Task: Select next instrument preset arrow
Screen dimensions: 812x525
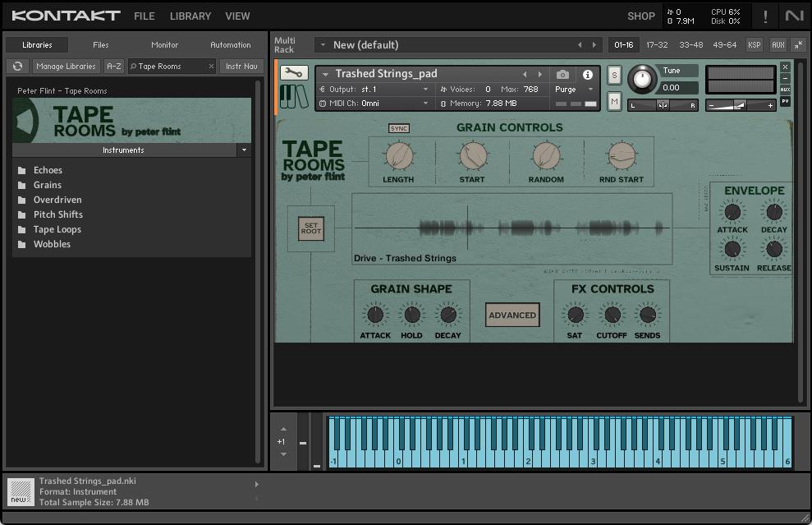Action: [x=540, y=74]
